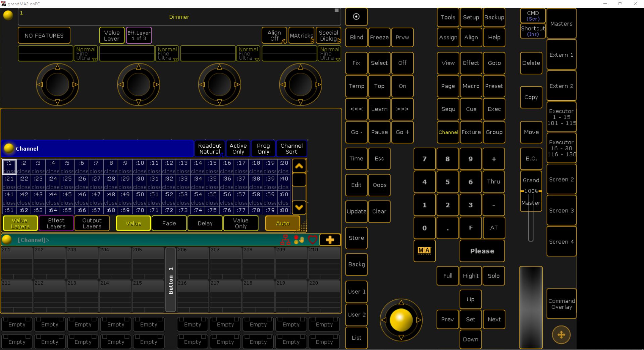Open the Special Dialog popup
The width and height of the screenshot is (644, 350).
click(x=328, y=35)
